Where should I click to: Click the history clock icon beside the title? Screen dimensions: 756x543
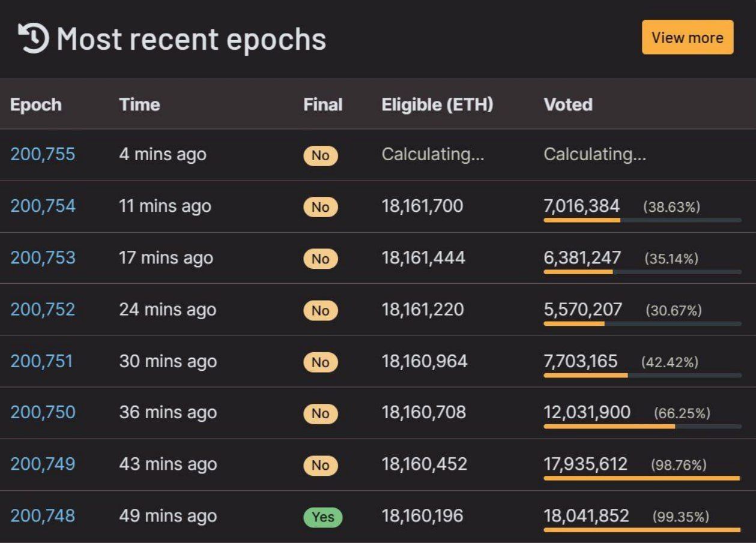click(x=34, y=38)
